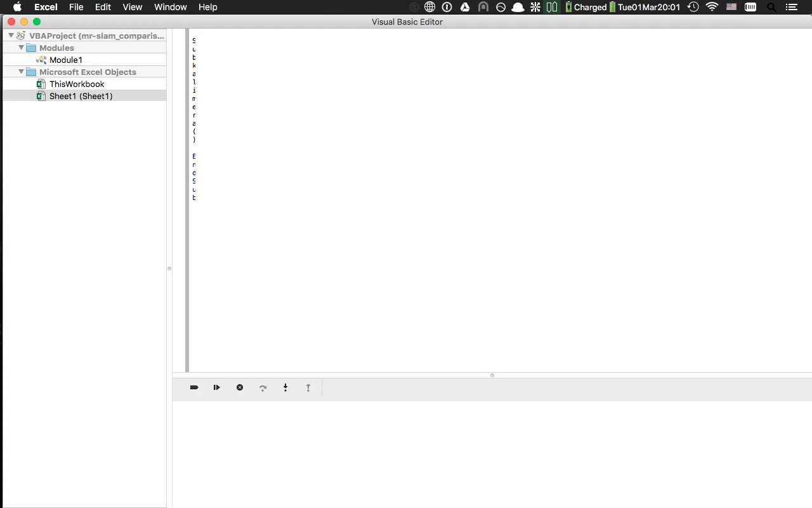
Task: Close the Visual Basic Editor window
Action: tap(11, 22)
